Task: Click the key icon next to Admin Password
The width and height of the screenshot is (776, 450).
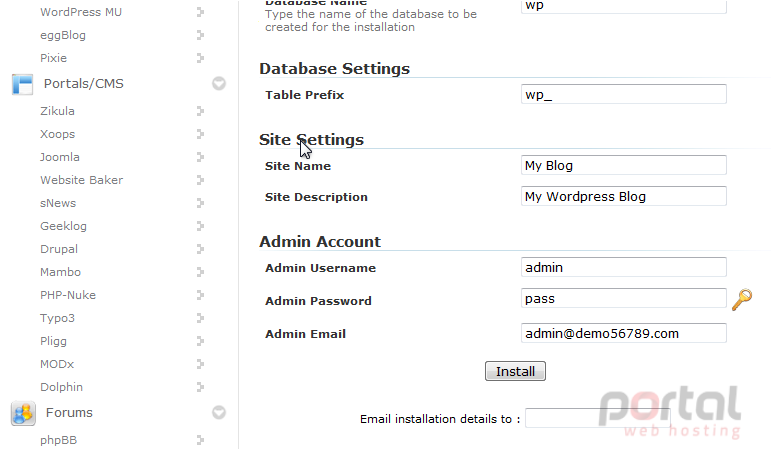Action: pos(742,300)
